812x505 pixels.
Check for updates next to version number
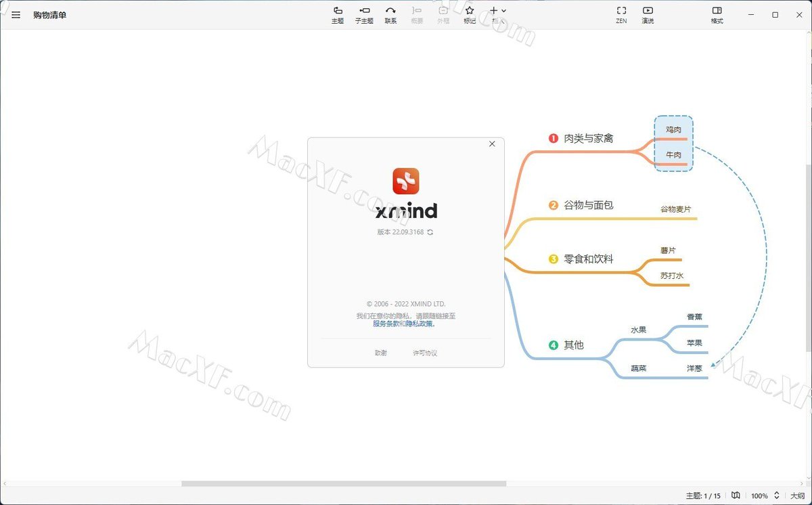click(x=430, y=232)
